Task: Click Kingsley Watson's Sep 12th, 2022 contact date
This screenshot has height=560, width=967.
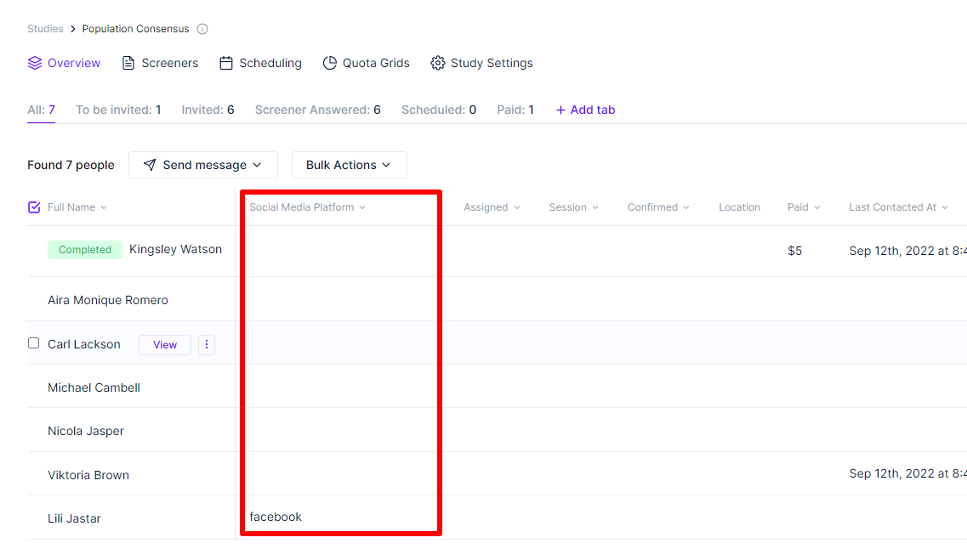Action: click(x=907, y=251)
